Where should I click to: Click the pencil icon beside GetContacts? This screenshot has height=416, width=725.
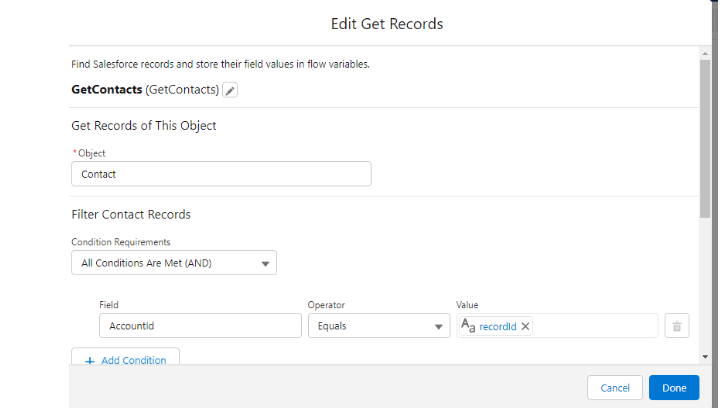(x=230, y=90)
